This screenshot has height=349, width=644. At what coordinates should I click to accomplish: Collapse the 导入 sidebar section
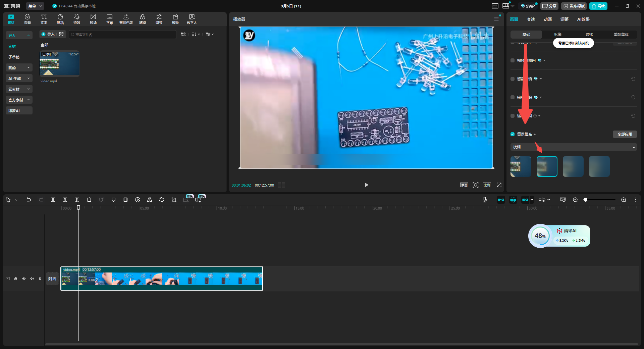pyautogui.click(x=19, y=36)
